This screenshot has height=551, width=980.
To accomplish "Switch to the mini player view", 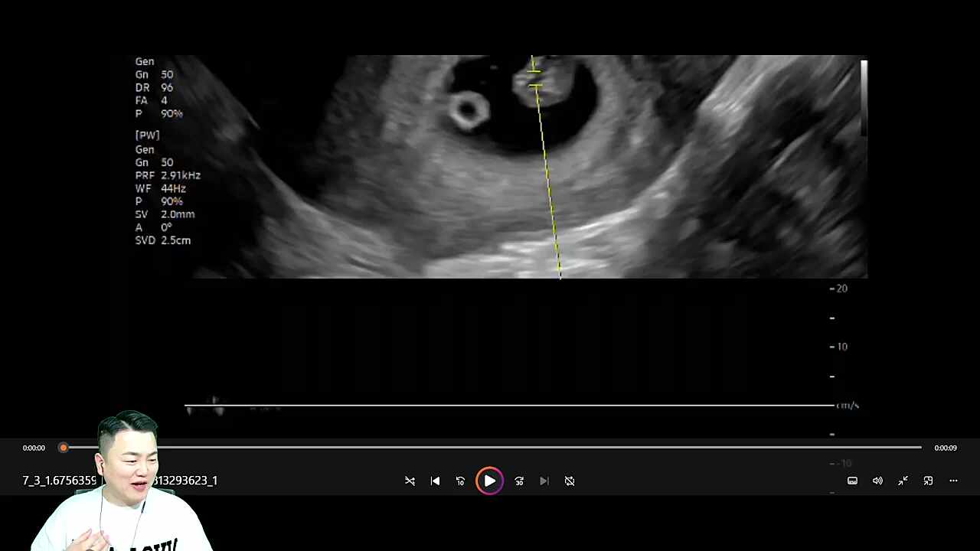I will (928, 481).
